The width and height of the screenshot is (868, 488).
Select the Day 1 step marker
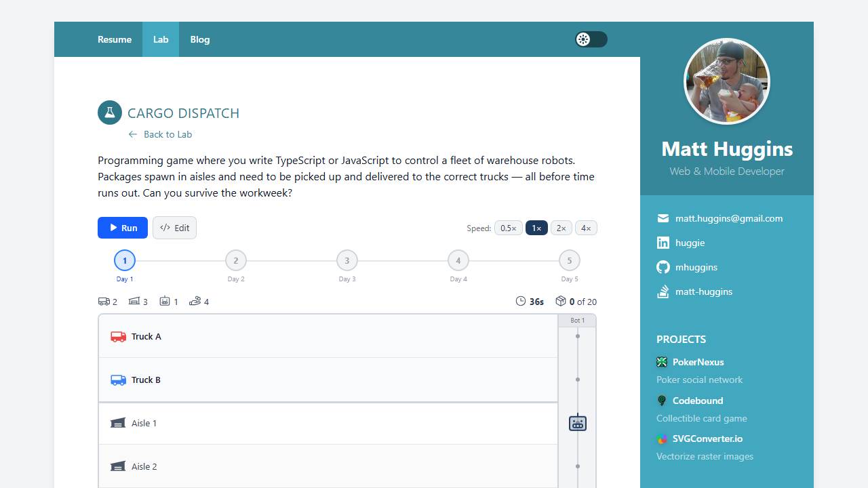tap(125, 260)
